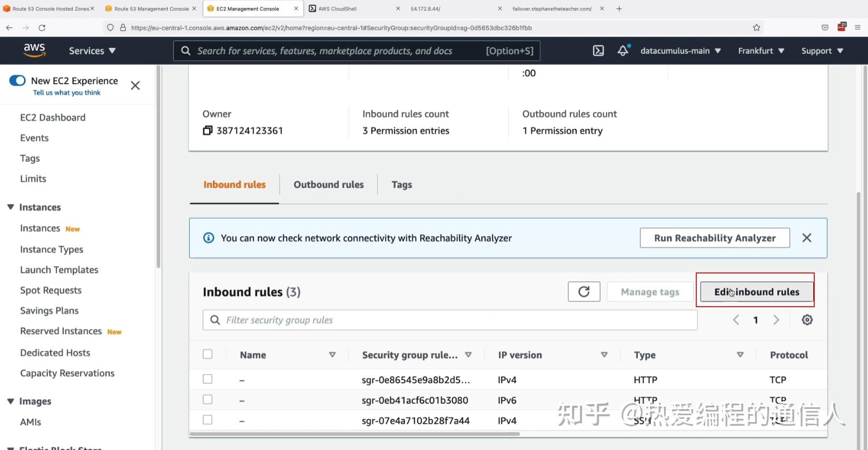Open Instances link in sidebar

[x=40, y=228]
